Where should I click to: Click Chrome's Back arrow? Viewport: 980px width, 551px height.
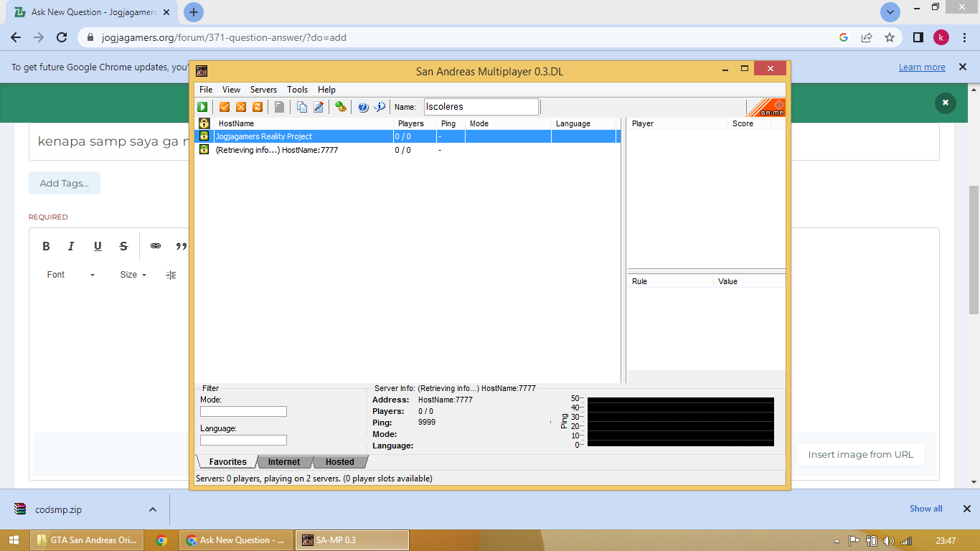(16, 37)
